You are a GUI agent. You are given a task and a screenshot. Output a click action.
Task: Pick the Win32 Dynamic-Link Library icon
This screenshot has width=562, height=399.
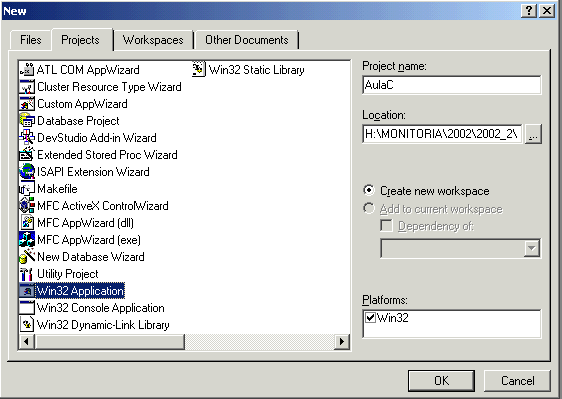27,324
